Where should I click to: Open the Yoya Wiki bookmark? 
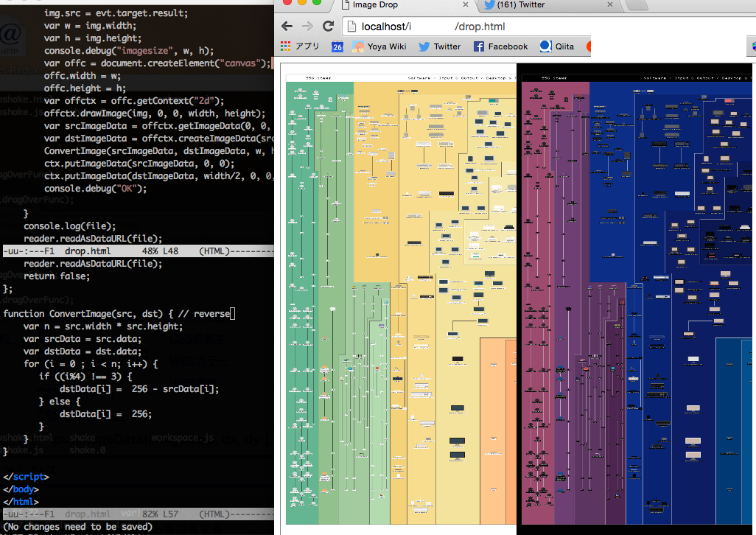[x=379, y=46]
